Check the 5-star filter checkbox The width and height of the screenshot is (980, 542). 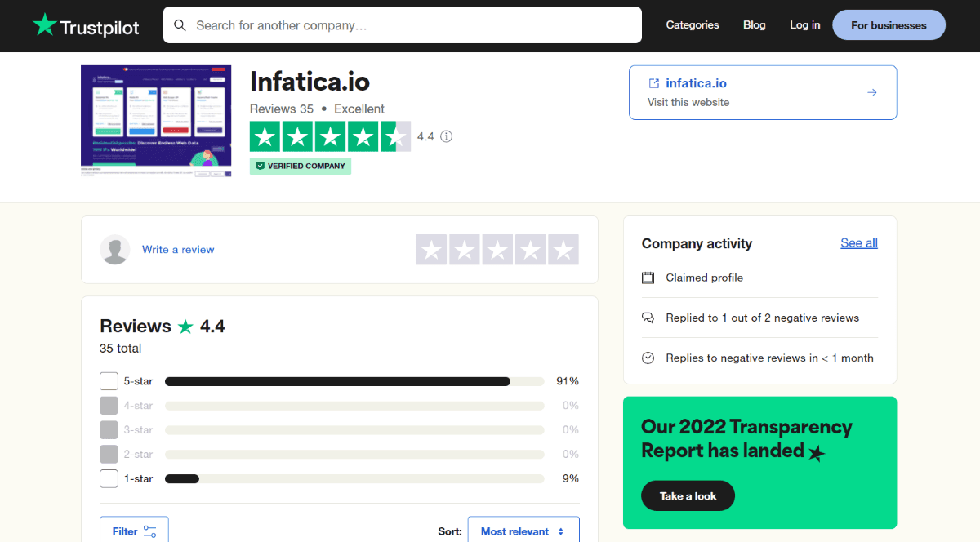click(x=109, y=381)
